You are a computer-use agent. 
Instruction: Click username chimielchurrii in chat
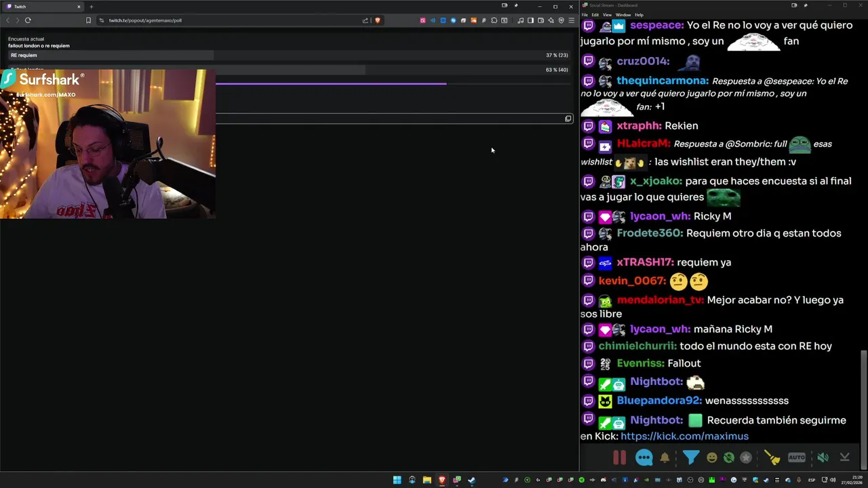coord(637,346)
